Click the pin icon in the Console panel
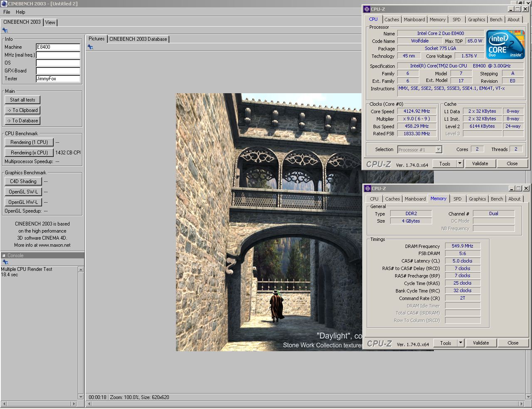 click(x=5, y=262)
